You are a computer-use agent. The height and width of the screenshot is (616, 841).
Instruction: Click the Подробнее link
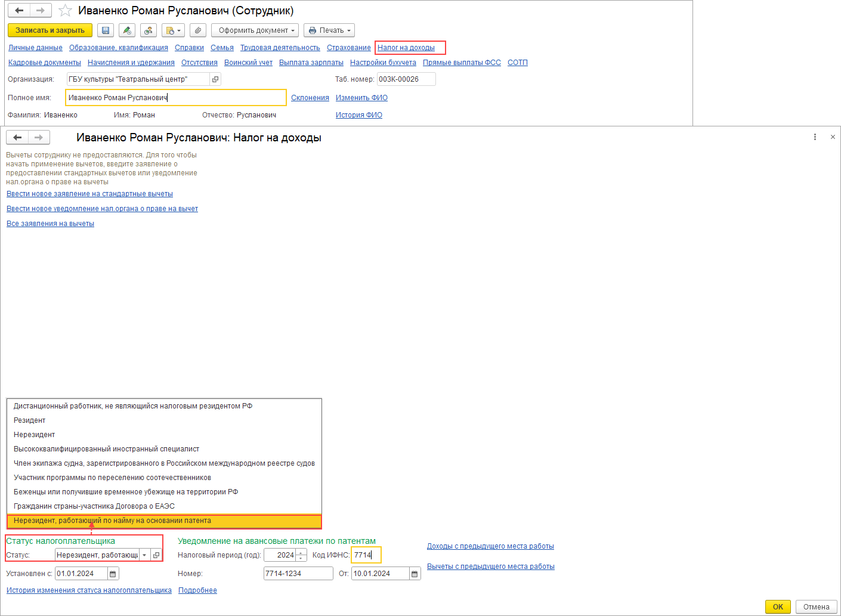point(197,590)
